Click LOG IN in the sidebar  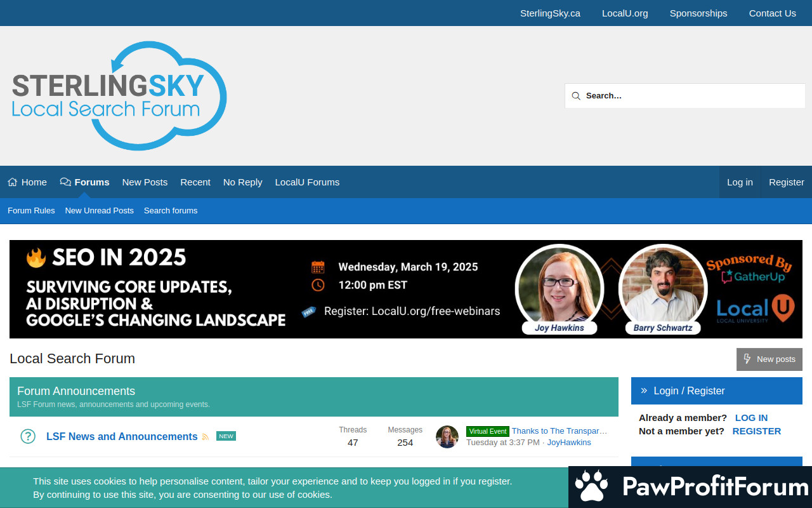coord(751,418)
